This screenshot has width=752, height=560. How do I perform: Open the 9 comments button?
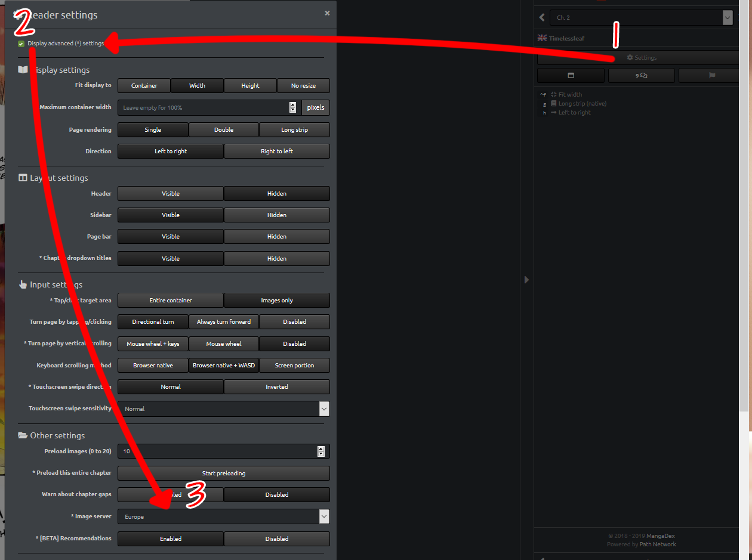[642, 76]
